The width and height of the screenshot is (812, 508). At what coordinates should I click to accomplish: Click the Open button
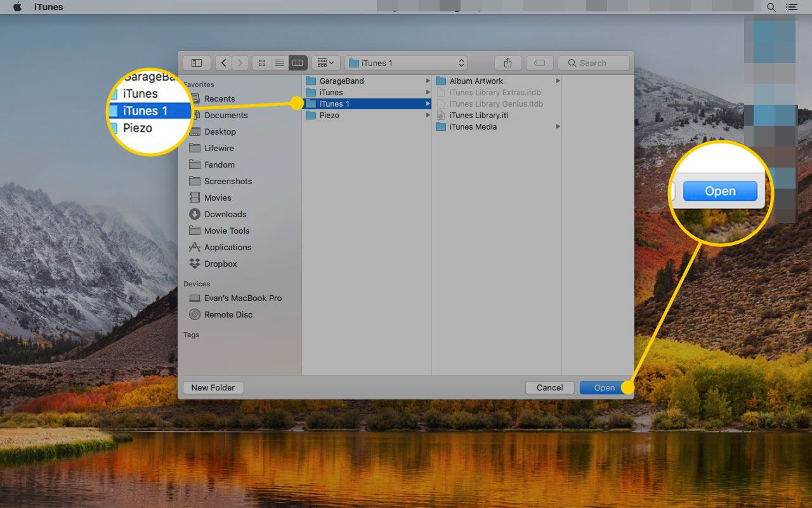pos(605,387)
